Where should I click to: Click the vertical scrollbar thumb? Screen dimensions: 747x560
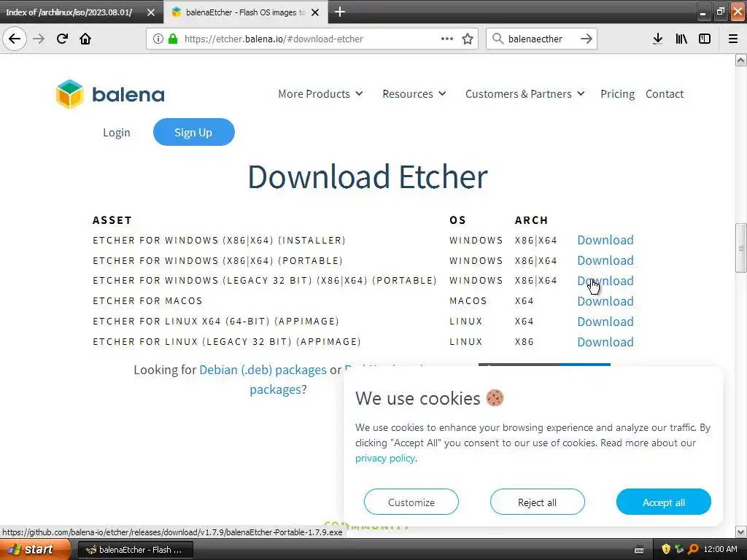[x=741, y=248]
